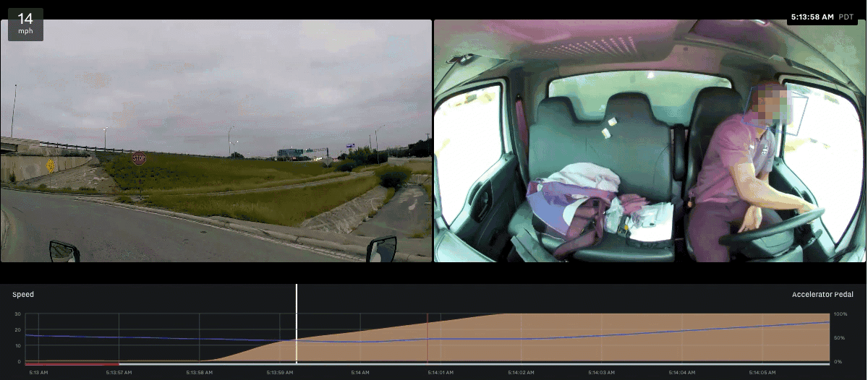The height and width of the screenshot is (380, 868).
Task: Click the white playhead line on the timeline
Action: [x=297, y=325]
